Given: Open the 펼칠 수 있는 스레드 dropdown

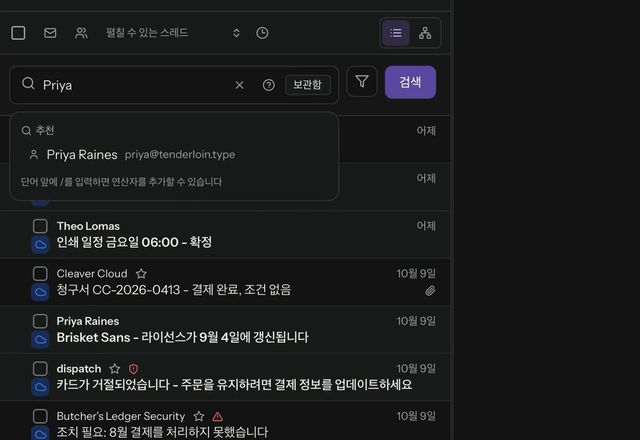Looking at the screenshot, I should click(173, 33).
